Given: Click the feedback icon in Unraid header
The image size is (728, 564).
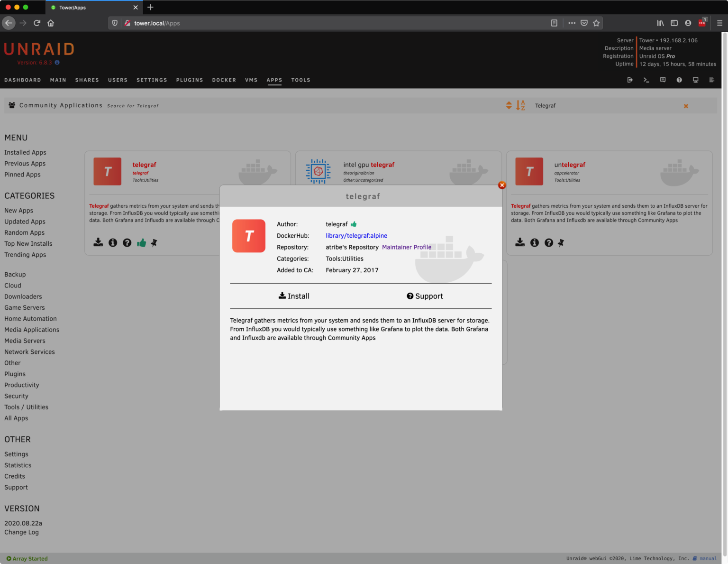Looking at the screenshot, I should (x=663, y=80).
